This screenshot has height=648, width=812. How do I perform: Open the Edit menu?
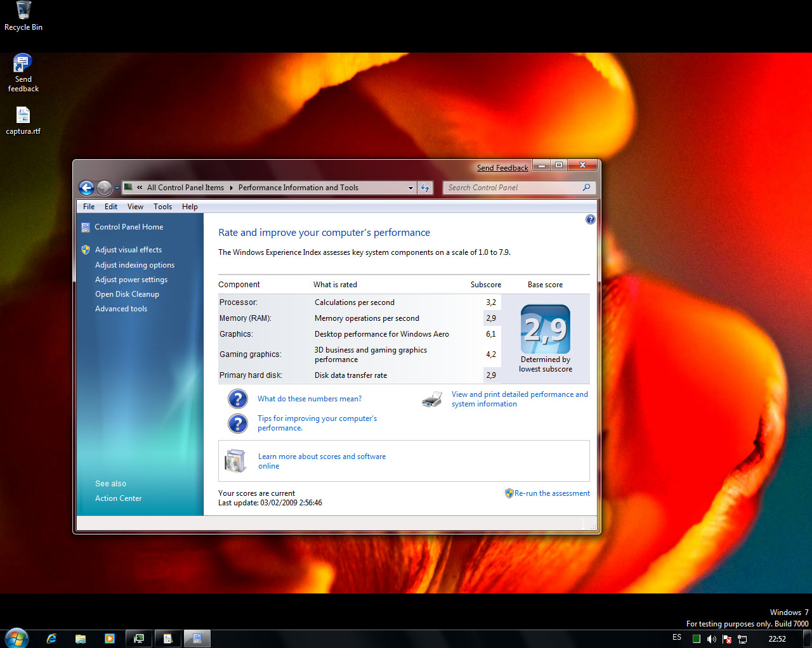[x=111, y=206]
